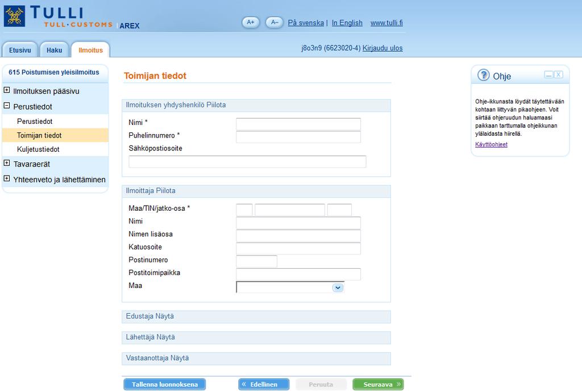Viewport: 582px width, 392px height.
Task: Save draft with Tallenna luonnoksena
Action: point(165,384)
